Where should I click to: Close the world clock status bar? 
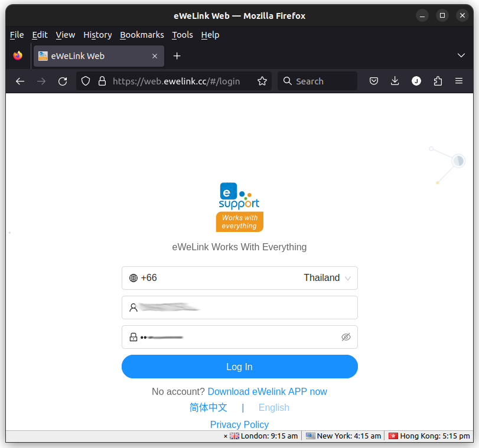pos(226,436)
